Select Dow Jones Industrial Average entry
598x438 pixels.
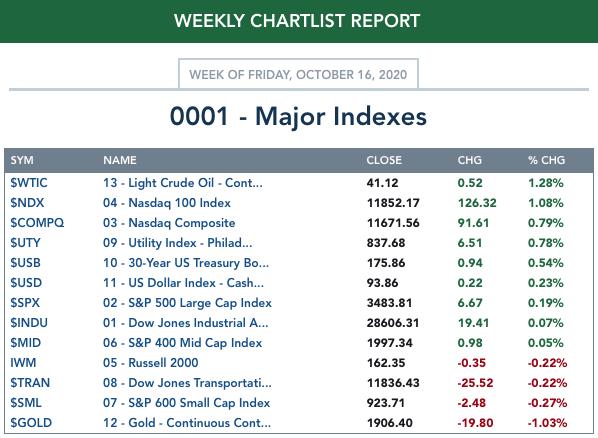(186, 323)
